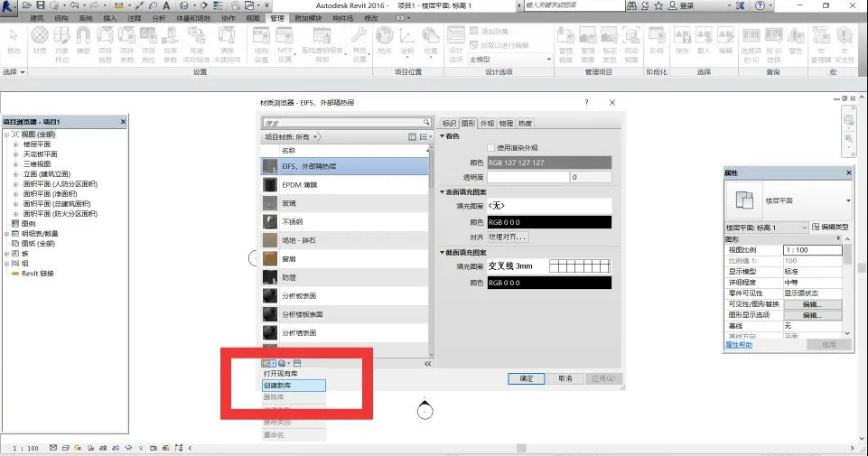Collapse the material editor with double-chevron icon
868x456 pixels.
pyautogui.click(x=427, y=364)
